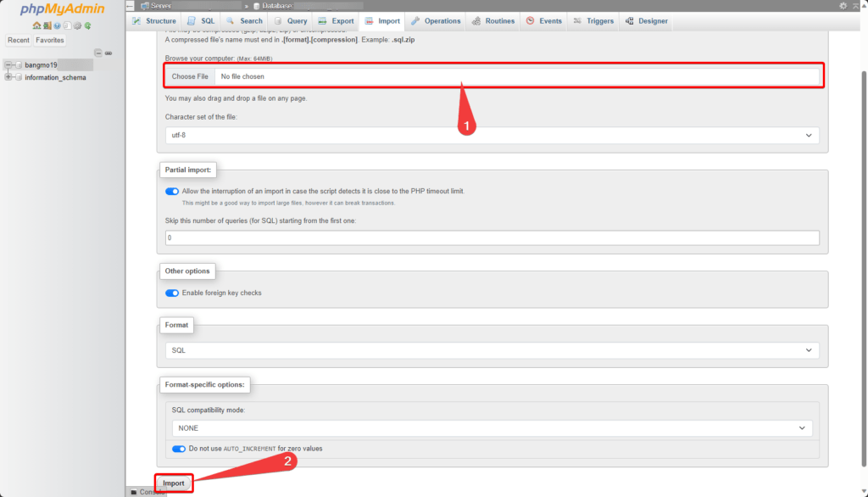Reload navigation panel with green refresh icon
This screenshot has width=868, height=497.
(87, 25)
